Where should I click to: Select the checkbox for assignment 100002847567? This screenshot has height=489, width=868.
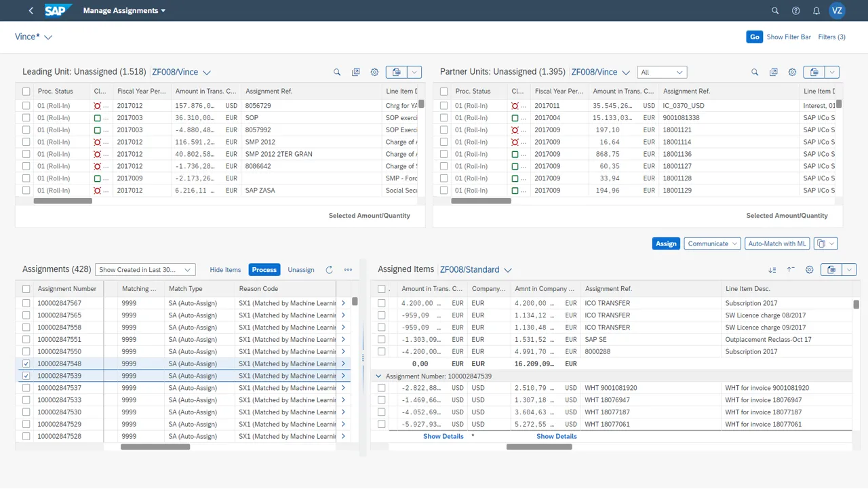coord(26,303)
